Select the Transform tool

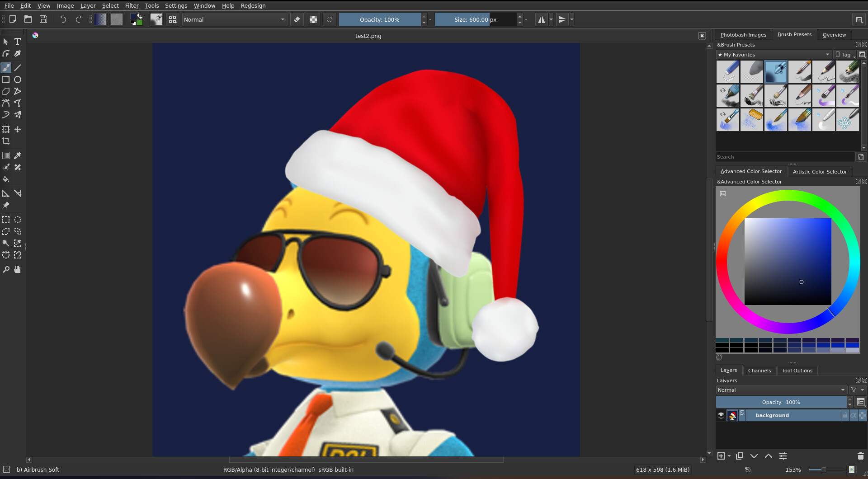[x=6, y=129]
